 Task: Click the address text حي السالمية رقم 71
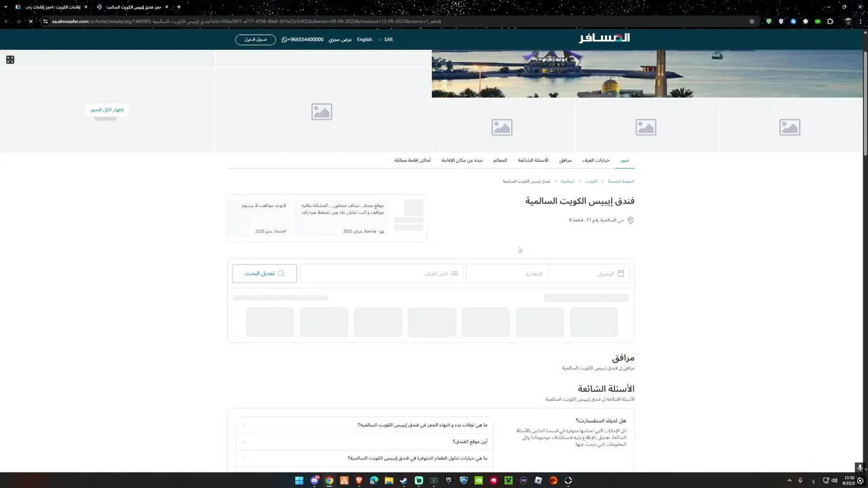click(597, 220)
